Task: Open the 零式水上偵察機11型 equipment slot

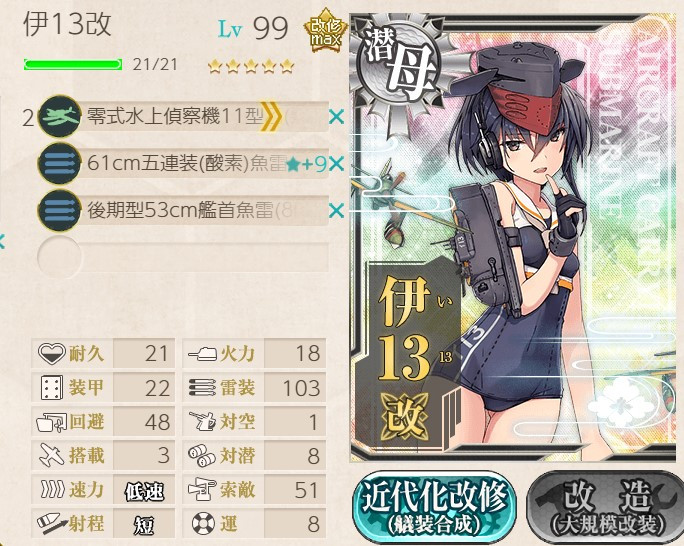Action: pyautogui.click(x=183, y=117)
